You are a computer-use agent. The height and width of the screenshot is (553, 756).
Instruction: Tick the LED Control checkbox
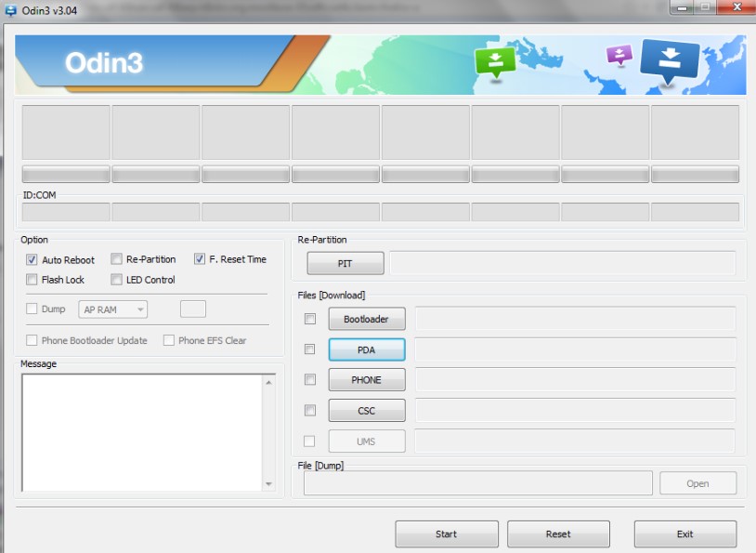pos(116,280)
